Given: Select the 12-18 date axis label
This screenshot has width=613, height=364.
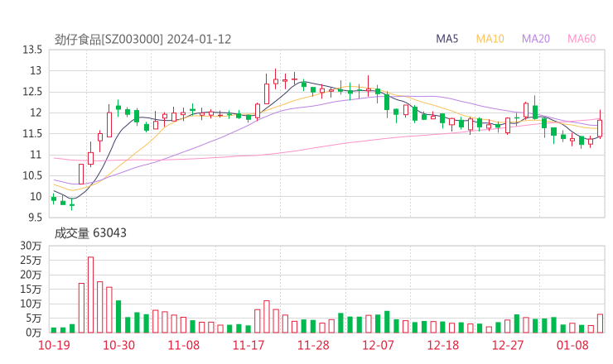Looking at the screenshot, I should click(443, 345).
